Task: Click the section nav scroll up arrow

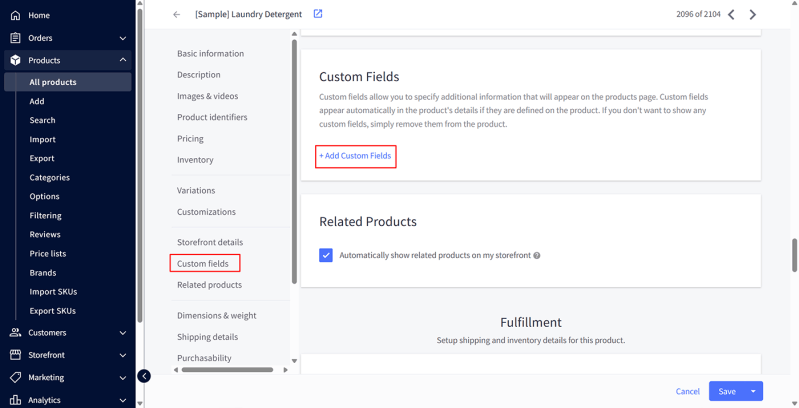Action: point(294,34)
